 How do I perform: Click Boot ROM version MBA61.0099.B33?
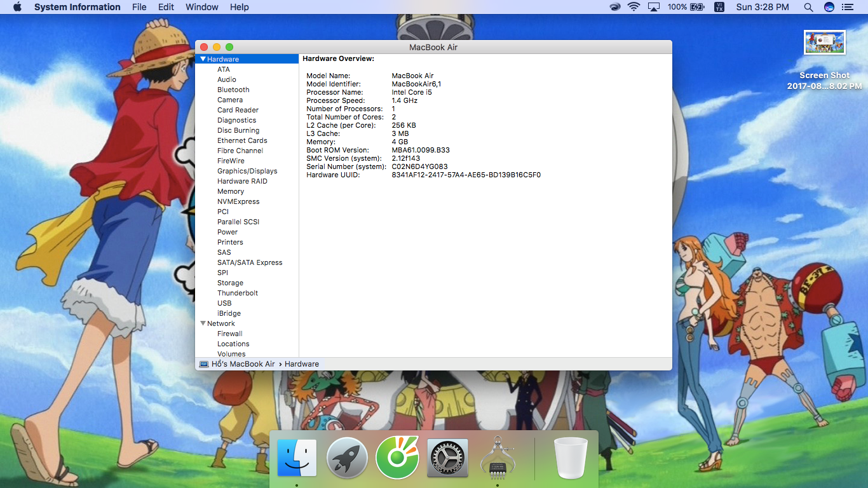421,150
